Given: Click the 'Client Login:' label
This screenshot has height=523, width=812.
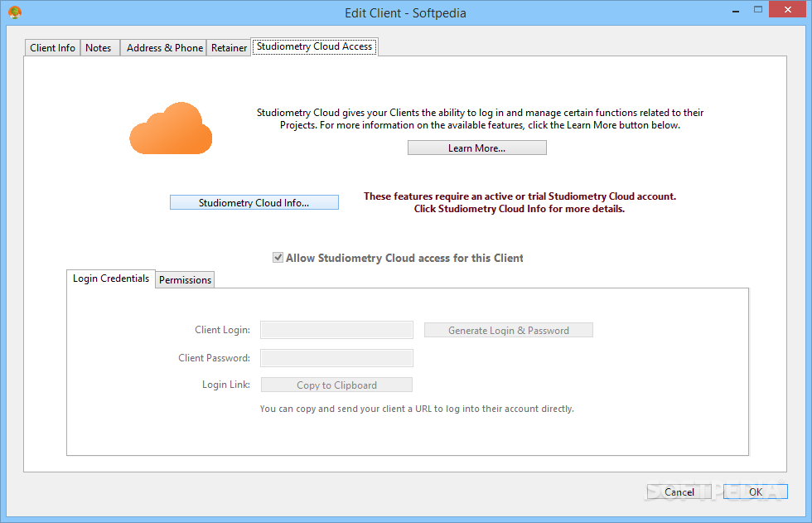Looking at the screenshot, I should [222, 330].
